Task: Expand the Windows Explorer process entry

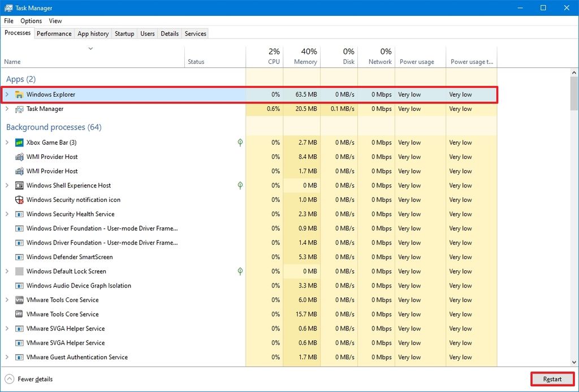Action: (8, 94)
